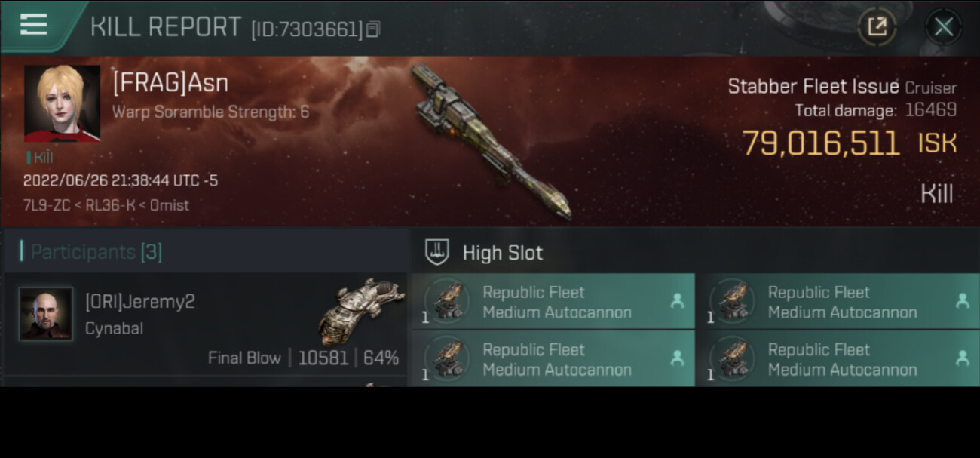Open Jeremy2's character portrait
Image resolution: width=980 pixels, height=458 pixels.
tap(46, 313)
